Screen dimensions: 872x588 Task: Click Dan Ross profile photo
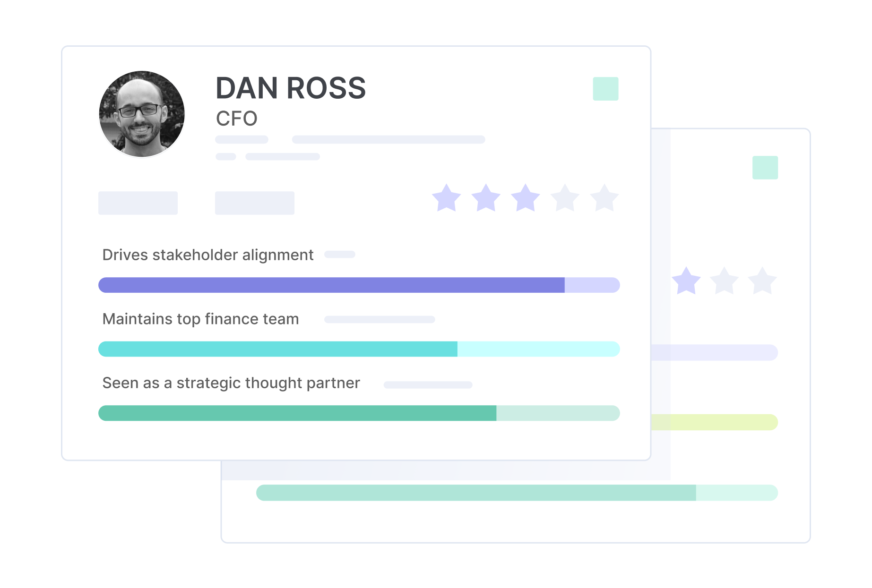[x=142, y=114]
